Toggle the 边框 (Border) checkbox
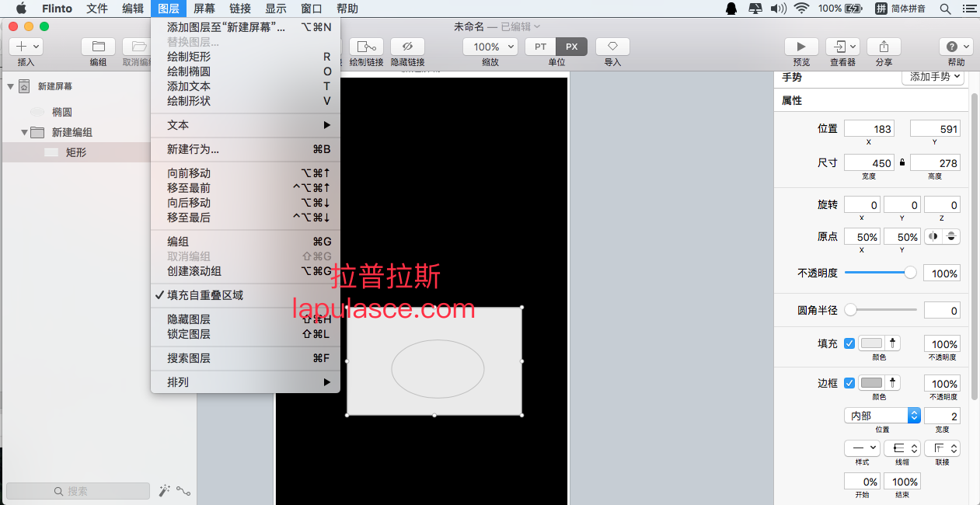The width and height of the screenshot is (980, 505). [x=849, y=383]
